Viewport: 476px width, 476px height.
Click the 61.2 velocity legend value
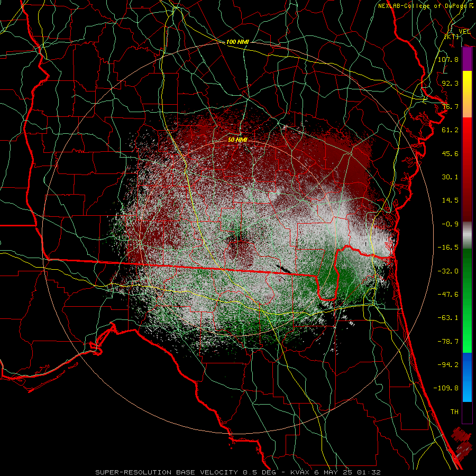pyautogui.click(x=450, y=130)
